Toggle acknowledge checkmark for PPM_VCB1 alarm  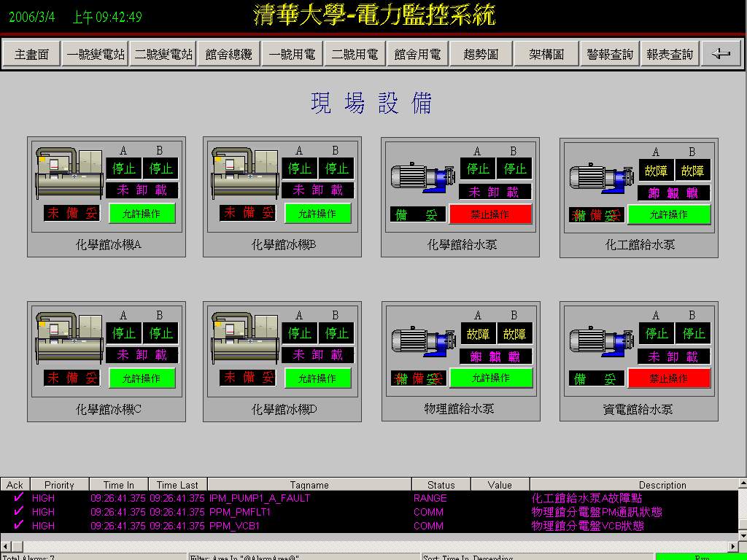18,525
